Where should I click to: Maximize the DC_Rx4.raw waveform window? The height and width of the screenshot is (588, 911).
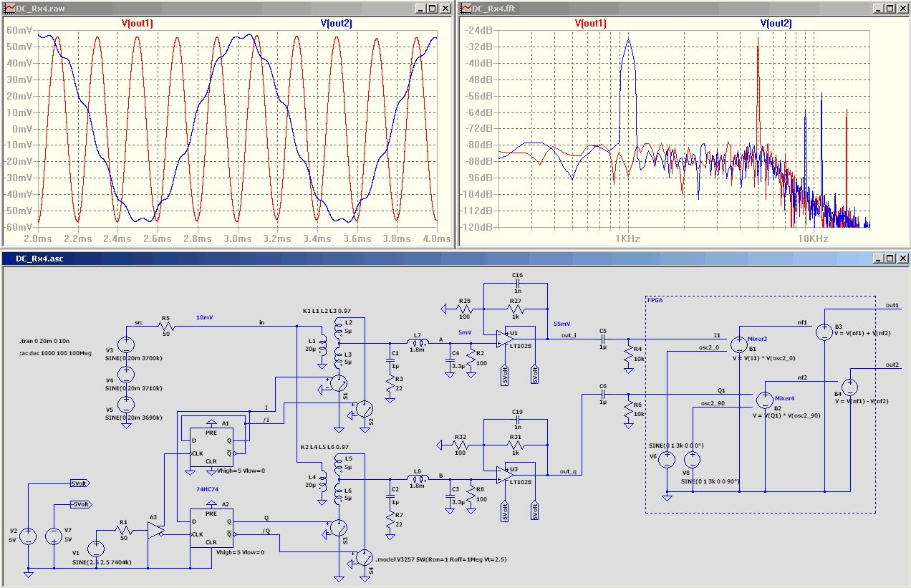coord(432,8)
